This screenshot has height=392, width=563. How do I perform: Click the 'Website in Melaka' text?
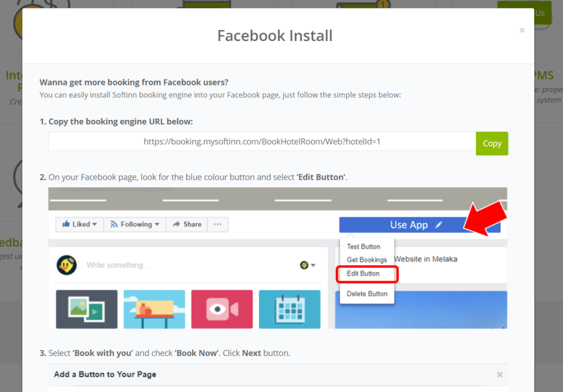click(426, 259)
